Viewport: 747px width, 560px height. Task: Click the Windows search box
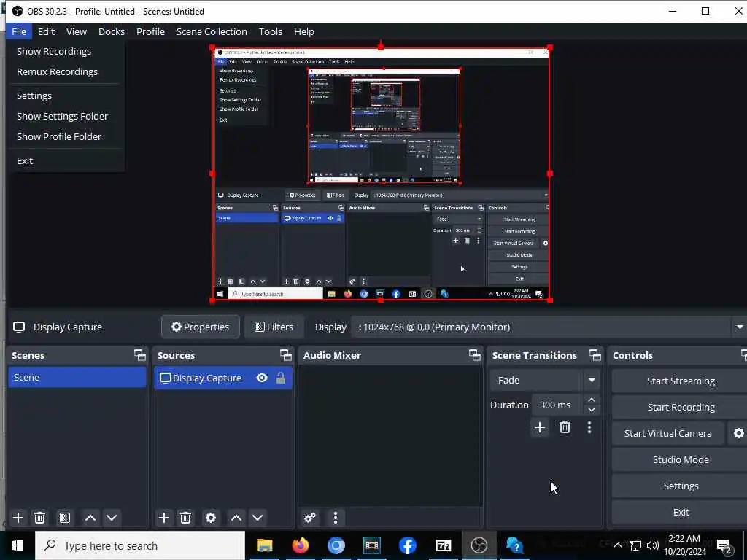click(140, 545)
